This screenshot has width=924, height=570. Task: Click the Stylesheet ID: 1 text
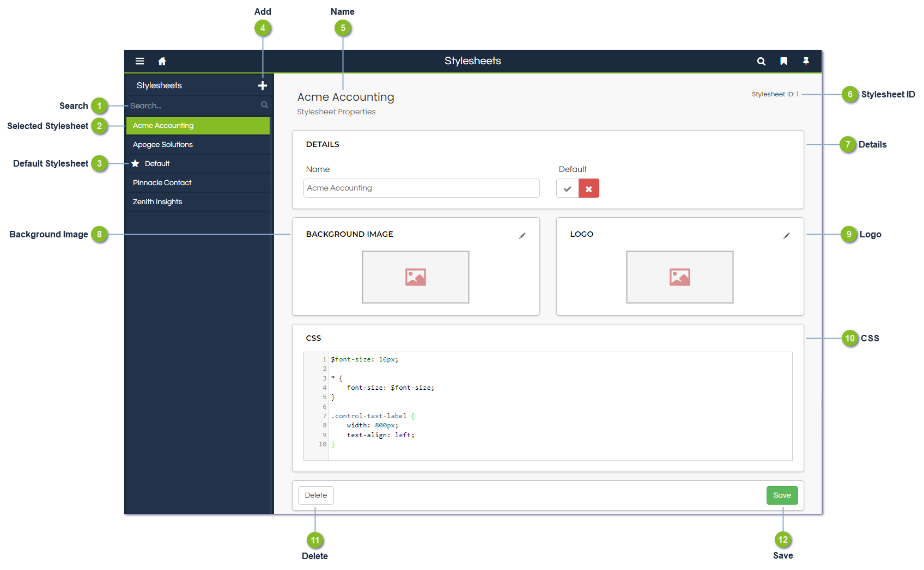tap(775, 94)
